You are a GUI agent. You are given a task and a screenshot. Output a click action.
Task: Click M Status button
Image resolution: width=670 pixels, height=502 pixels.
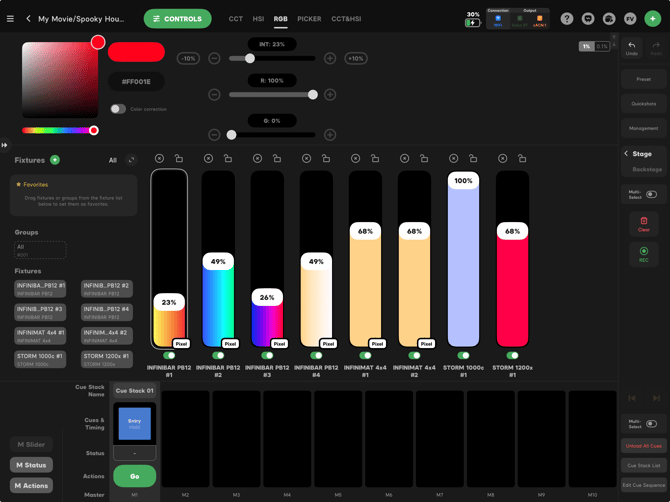tap(31, 465)
